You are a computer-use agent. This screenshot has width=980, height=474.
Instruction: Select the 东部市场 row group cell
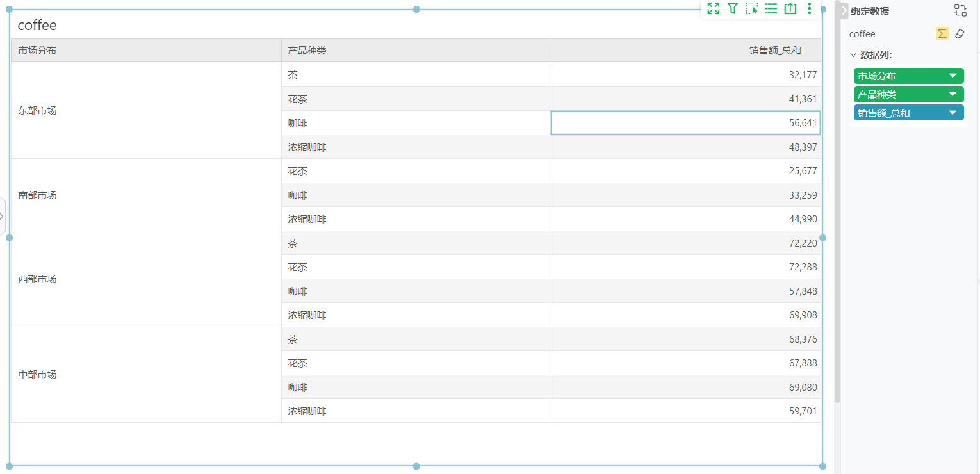point(146,110)
